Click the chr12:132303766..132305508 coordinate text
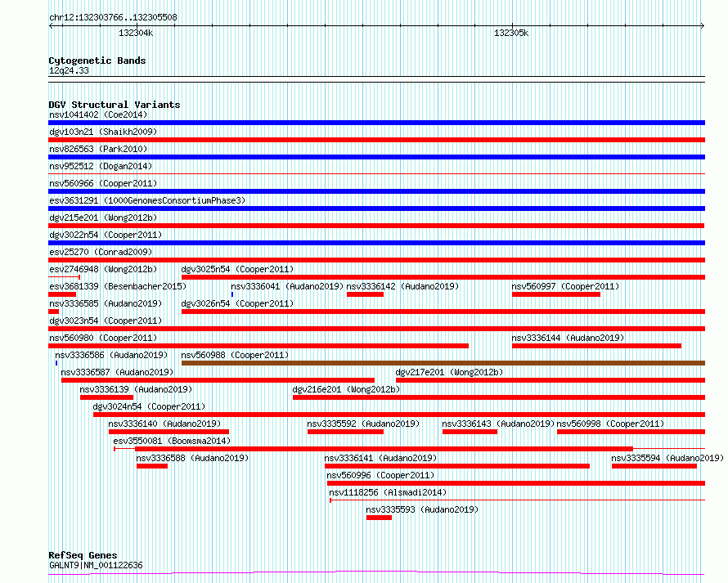 (113, 18)
